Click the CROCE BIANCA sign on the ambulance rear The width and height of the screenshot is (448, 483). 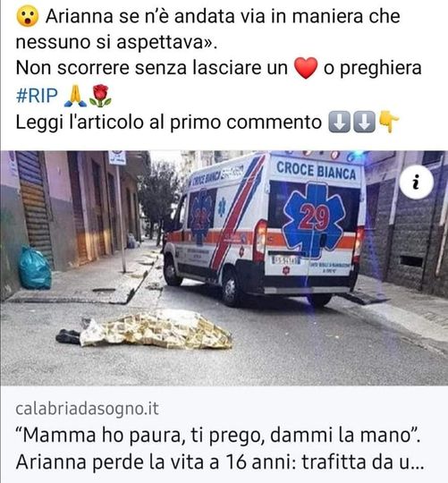click(317, 171)
